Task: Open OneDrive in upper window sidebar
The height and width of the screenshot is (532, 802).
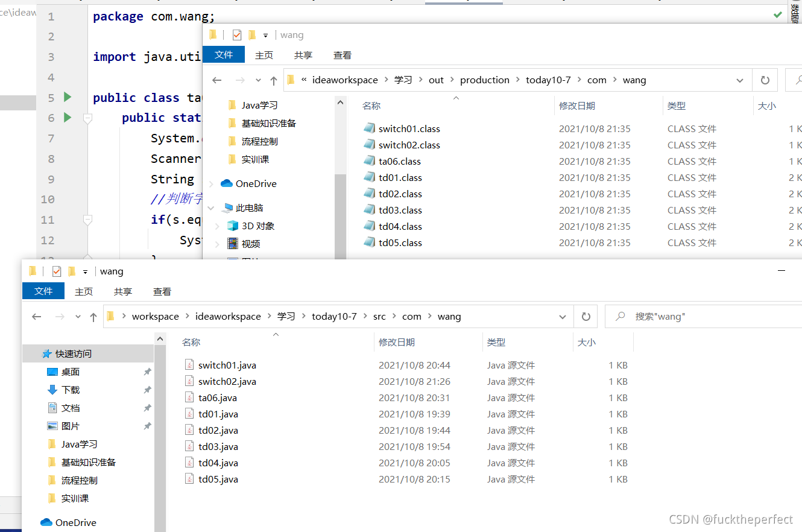Action: pos(256,183)
